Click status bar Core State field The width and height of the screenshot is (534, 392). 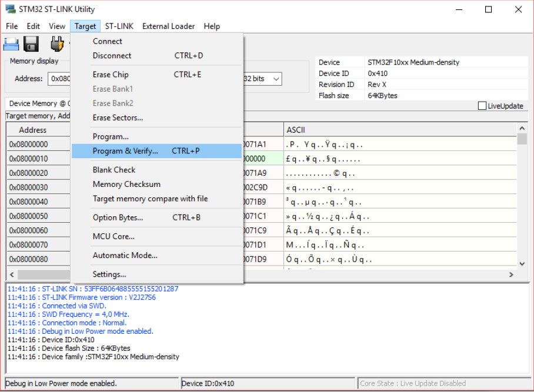tap(444, 384)
